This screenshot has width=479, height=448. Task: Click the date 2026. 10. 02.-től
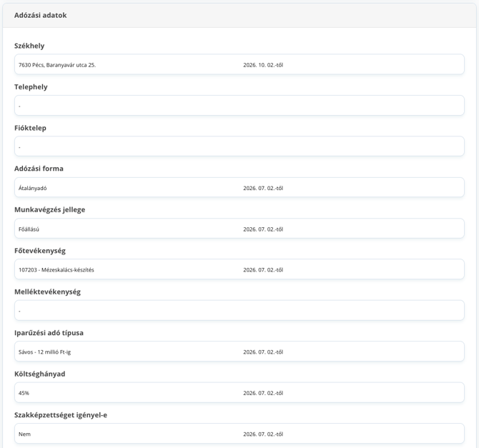tap(263, 65)
